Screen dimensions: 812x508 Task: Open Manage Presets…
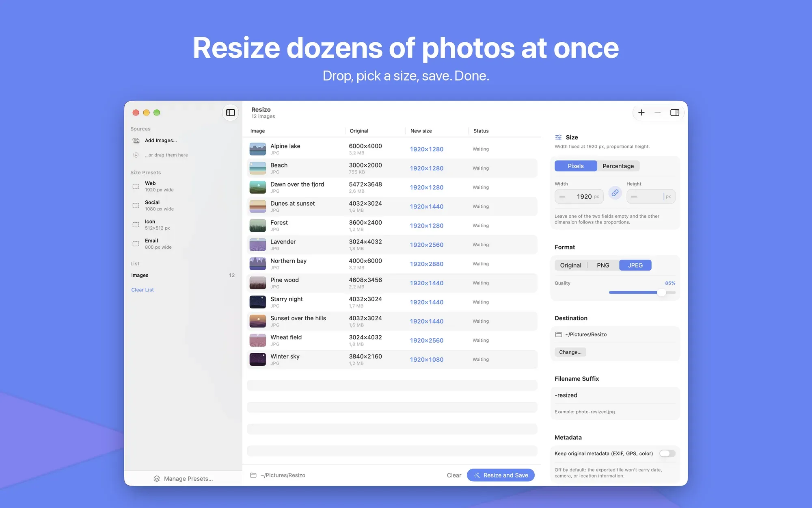(x=183, y=479)
